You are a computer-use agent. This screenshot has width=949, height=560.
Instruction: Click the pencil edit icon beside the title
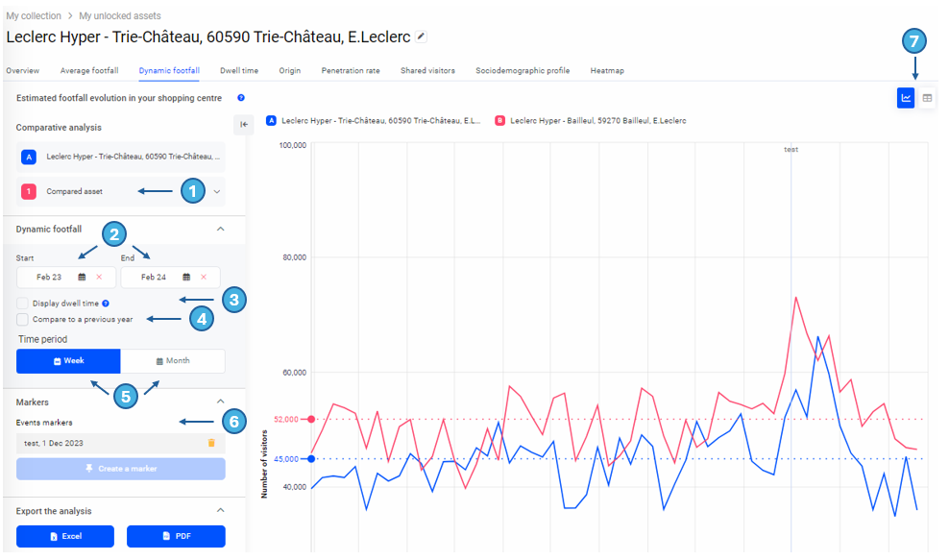[x=421, y=37]
